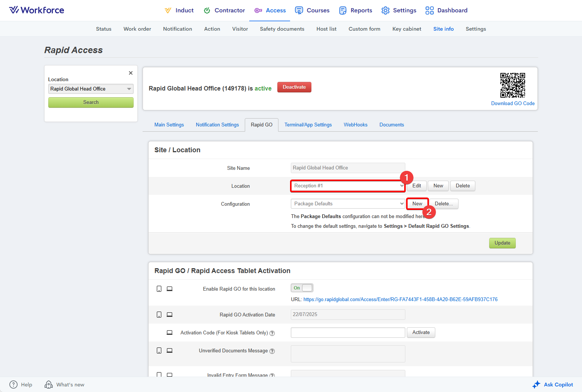
Task: Open Settings item in the secondary menu
Action: pos(476,29)
